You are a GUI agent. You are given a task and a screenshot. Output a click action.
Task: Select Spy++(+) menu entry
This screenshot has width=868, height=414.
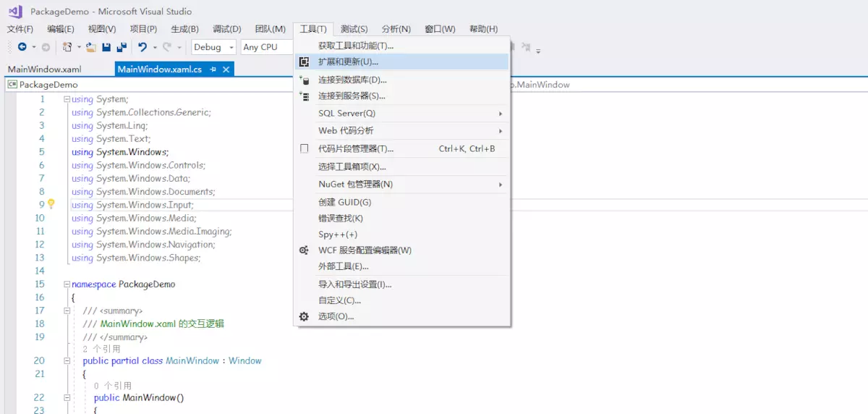coord(401,235)
